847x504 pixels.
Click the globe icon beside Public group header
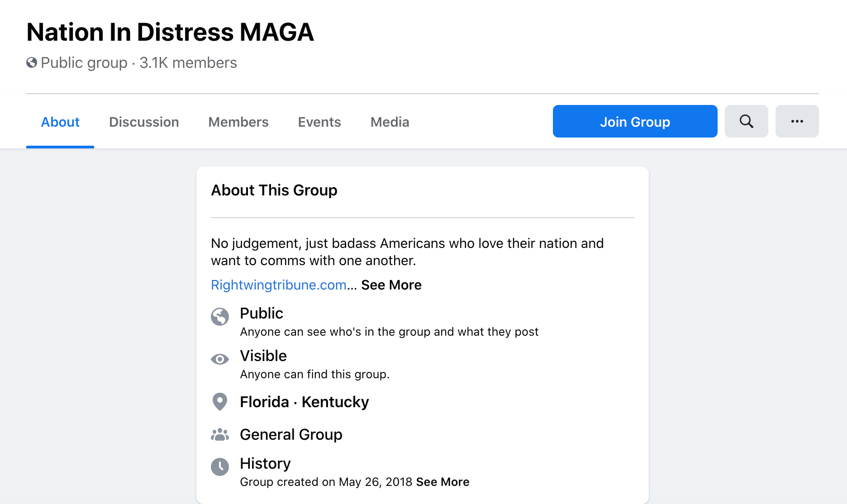pyautogui.click(x=31, y=62)
